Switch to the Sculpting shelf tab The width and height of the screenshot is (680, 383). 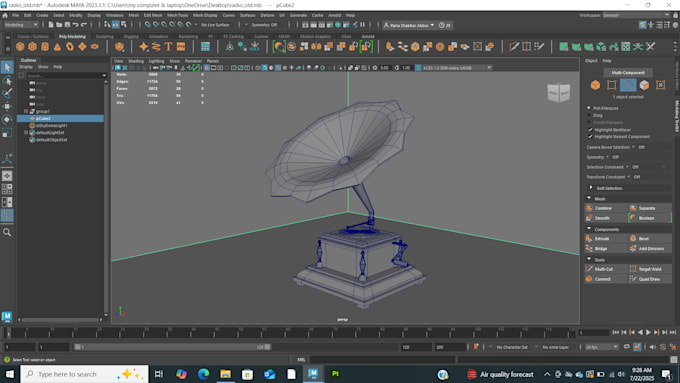click(105, 36)
